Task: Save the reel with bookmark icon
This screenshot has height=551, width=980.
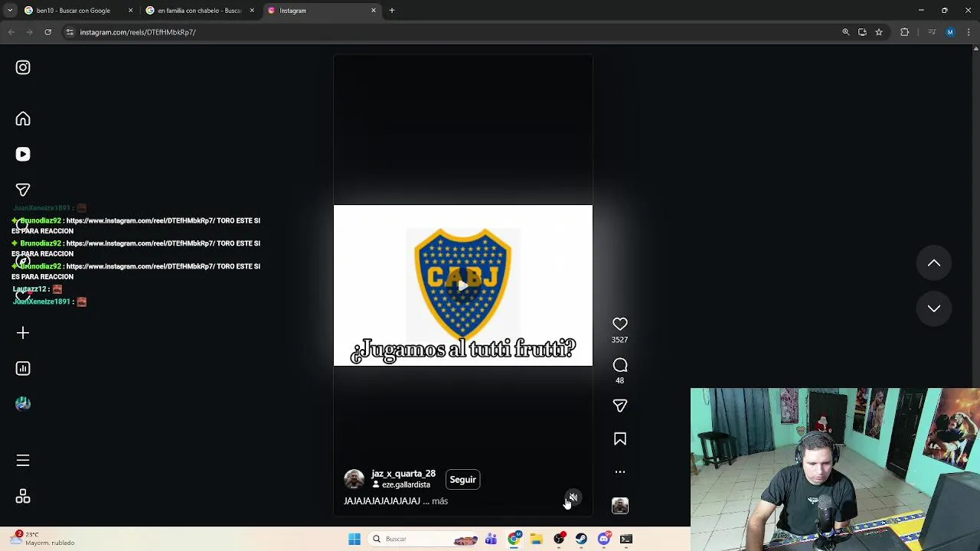Action: click(620, 439)
